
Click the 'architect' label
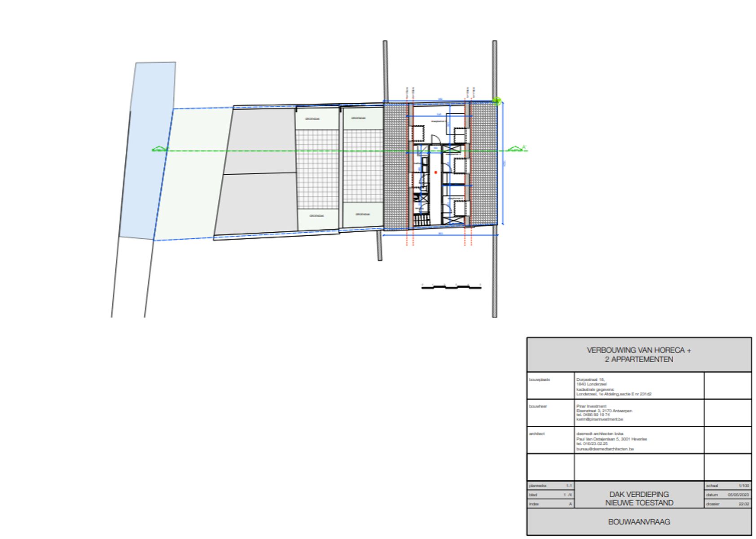coord(536,433)
